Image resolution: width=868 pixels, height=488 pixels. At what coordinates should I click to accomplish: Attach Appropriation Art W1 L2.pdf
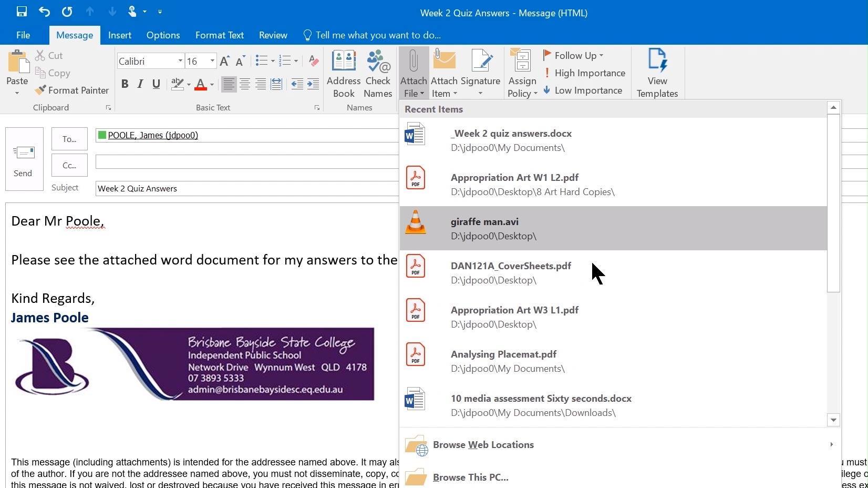click(613, 184)
